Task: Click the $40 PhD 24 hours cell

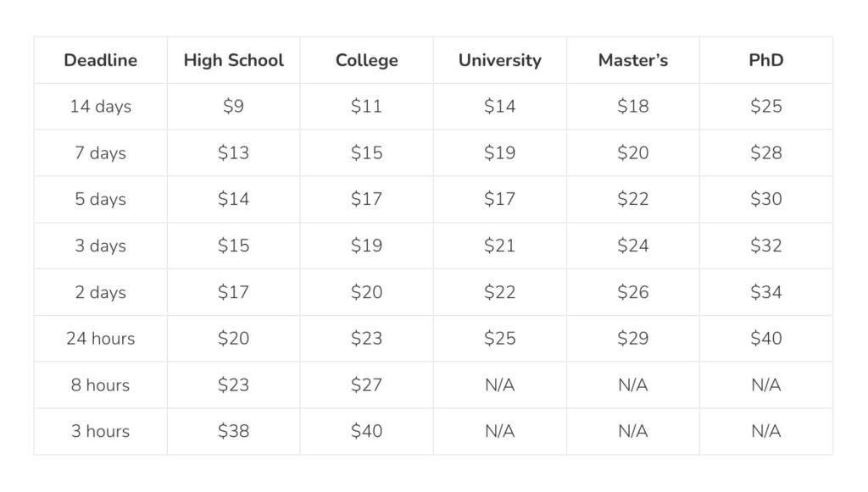Action: [x=766, y=339]
